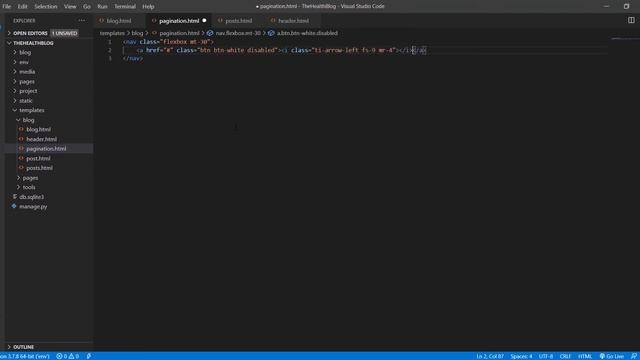Open header.html in the explorer tree

click(41, 139)
